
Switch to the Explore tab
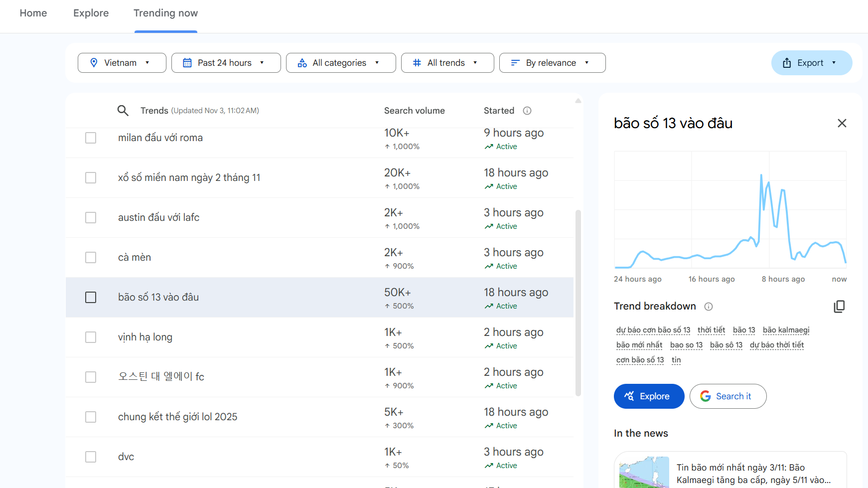pyautogui.click(x=91, y=13)
